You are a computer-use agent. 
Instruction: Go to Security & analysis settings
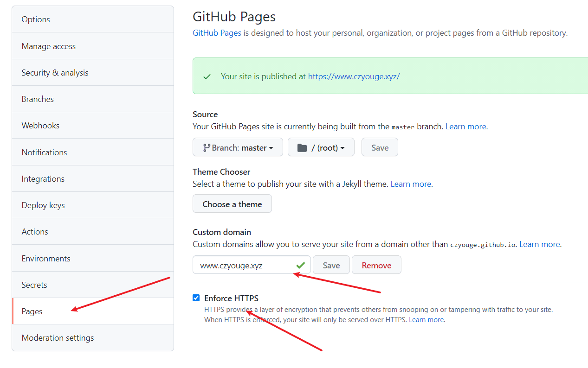pyautogui.click(x=93, y=72)
